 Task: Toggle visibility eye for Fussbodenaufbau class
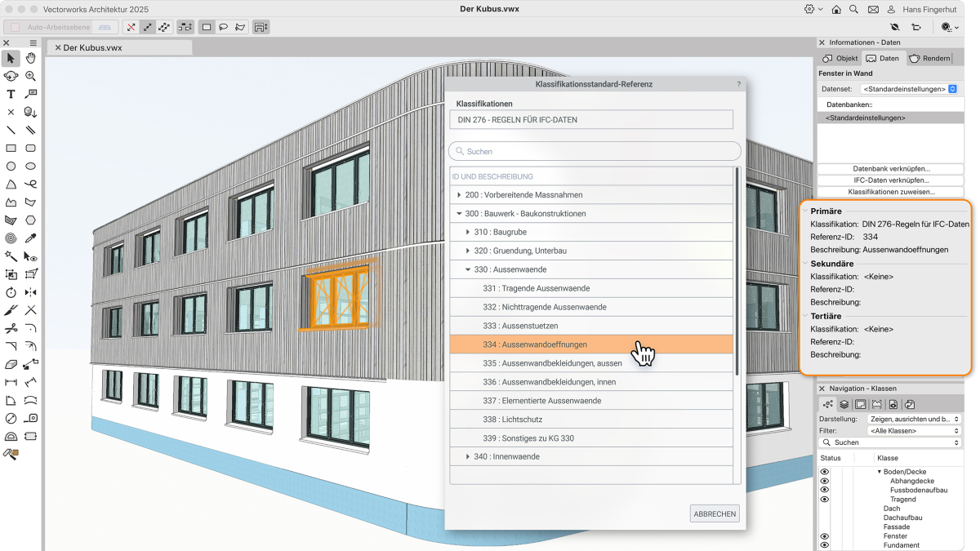click(825, 490)
